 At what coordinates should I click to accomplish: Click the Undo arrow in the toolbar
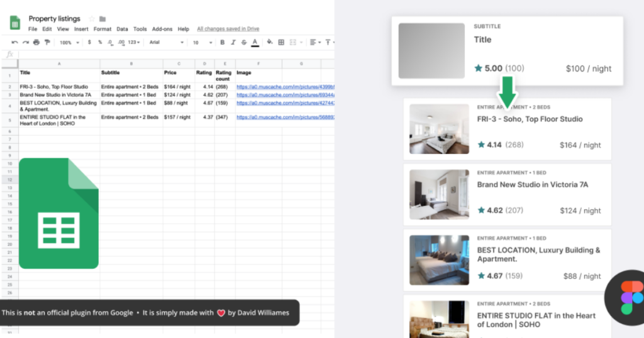15,42
